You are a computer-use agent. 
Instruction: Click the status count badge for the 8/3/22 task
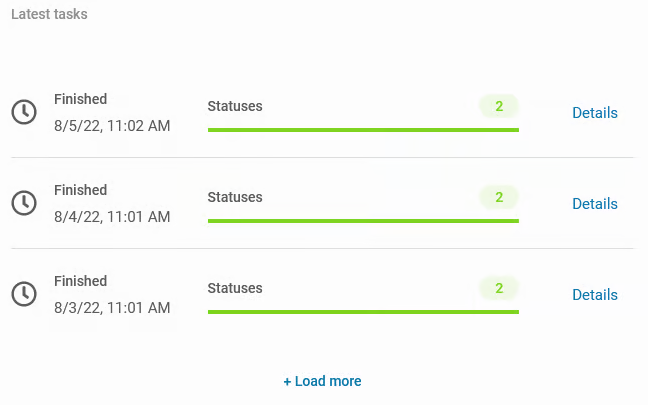(499, 288)
